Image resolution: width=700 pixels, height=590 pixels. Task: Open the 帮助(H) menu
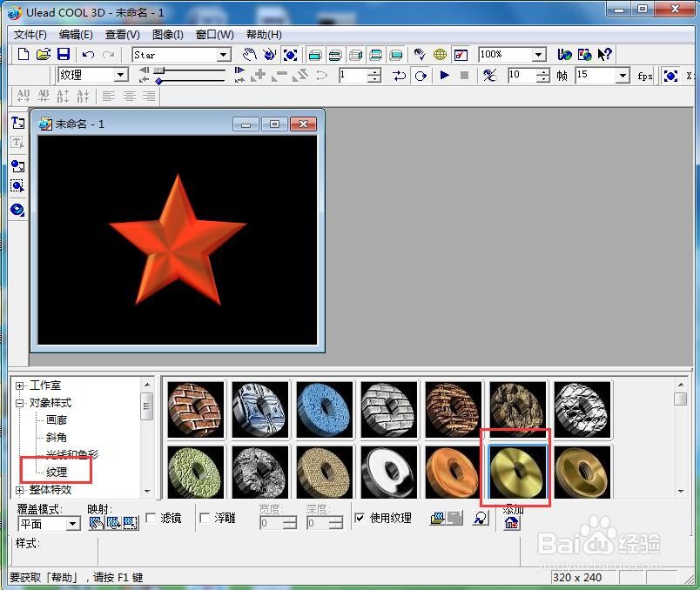tap(264, 35)
